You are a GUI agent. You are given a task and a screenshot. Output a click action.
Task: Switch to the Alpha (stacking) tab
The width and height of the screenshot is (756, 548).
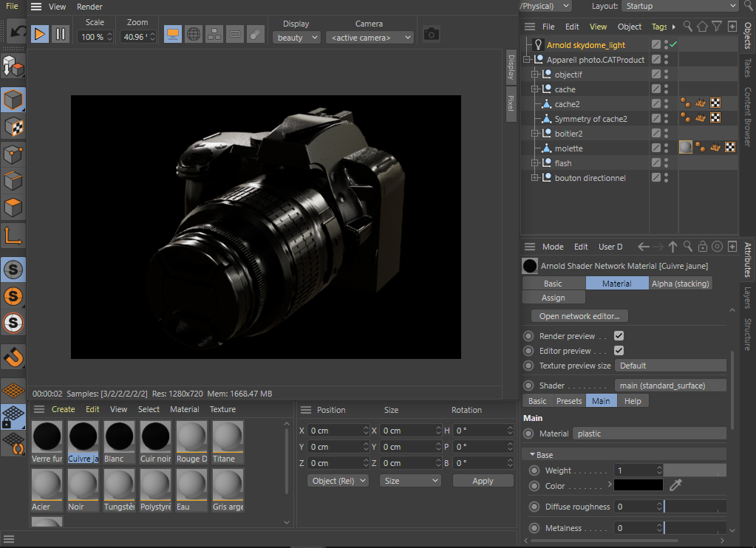680,283
